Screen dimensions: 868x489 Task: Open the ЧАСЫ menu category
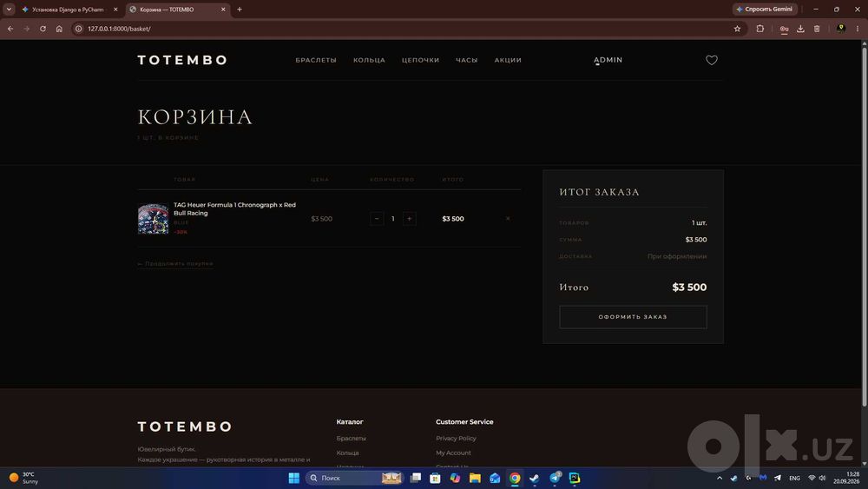tap(466, 60)
